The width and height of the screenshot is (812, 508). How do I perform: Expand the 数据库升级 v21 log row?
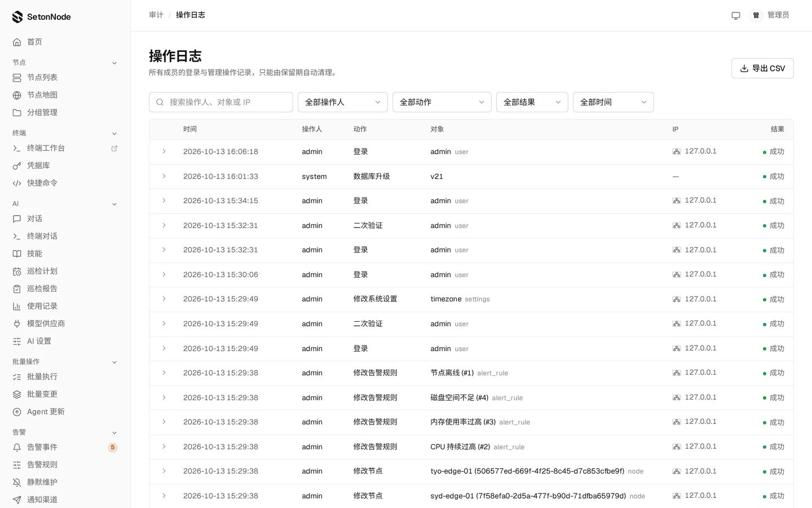pyautogui.click(x=164, y=176)
